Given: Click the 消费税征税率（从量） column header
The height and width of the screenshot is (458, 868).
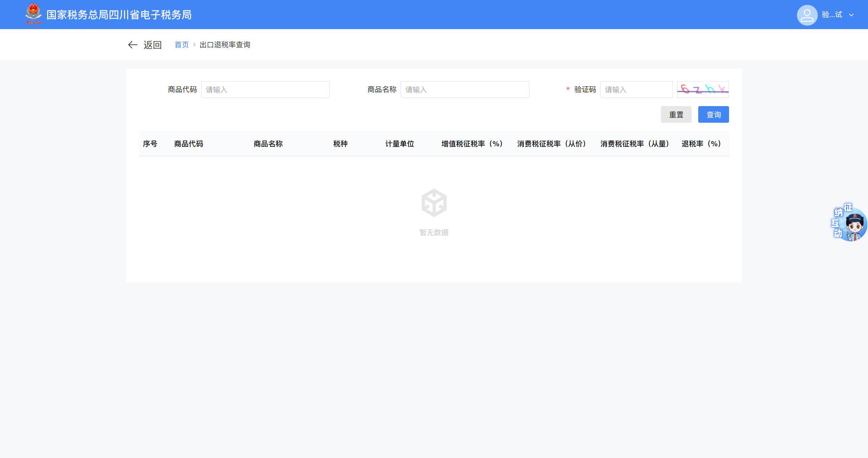Looking at the screenshot, I should point(635,144).
